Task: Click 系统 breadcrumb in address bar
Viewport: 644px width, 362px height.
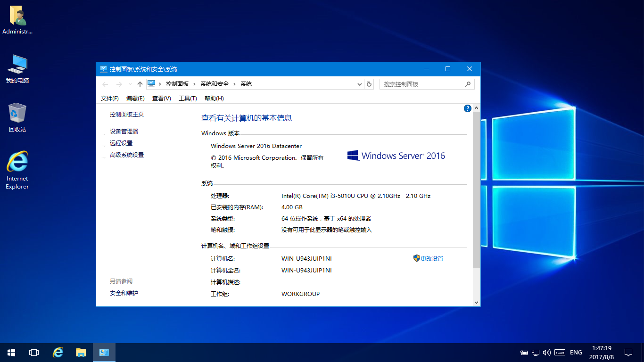Action: 246,84
